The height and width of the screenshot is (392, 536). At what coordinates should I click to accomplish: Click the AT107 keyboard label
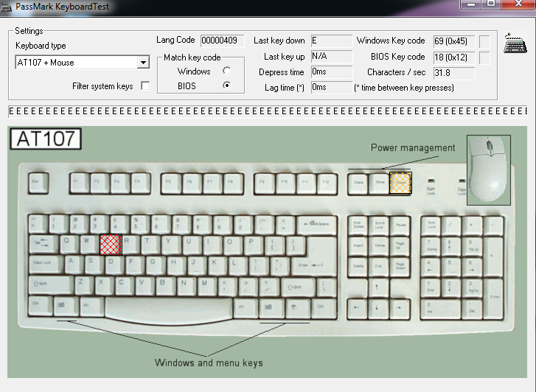[46, 139]
